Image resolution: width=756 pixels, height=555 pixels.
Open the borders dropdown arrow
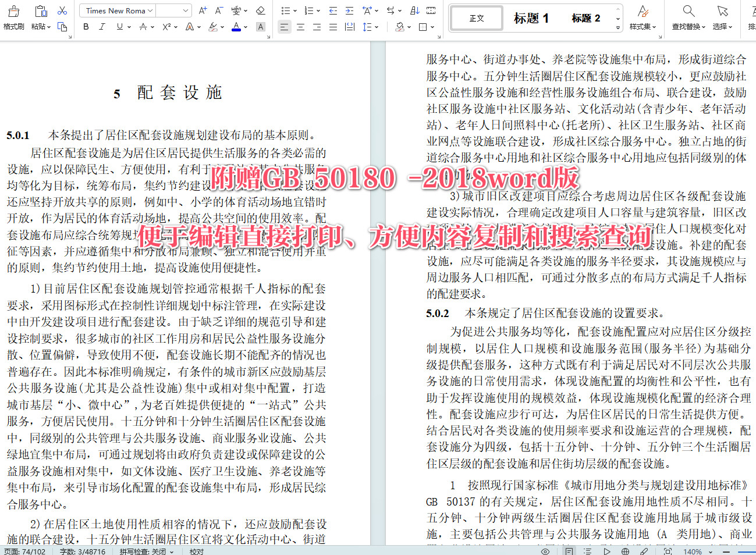tap(432, 27)
